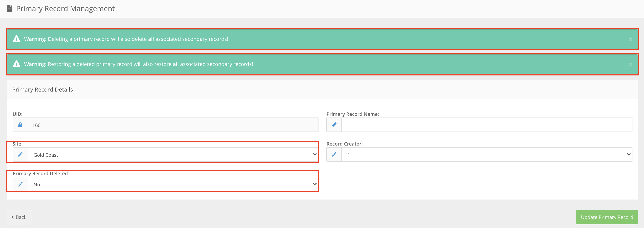Click the Primary Record Management page title
Viewport: 644px width, 228px height.
point(65,8)
